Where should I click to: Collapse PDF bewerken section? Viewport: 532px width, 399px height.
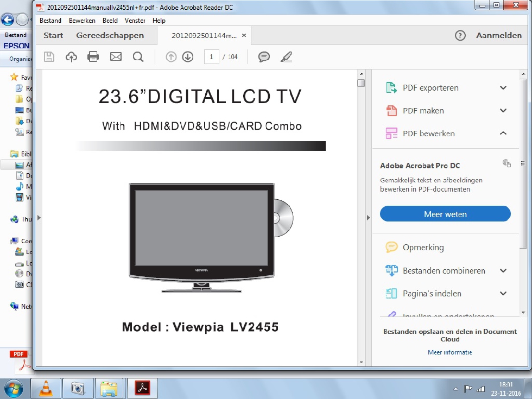[503, 134]
